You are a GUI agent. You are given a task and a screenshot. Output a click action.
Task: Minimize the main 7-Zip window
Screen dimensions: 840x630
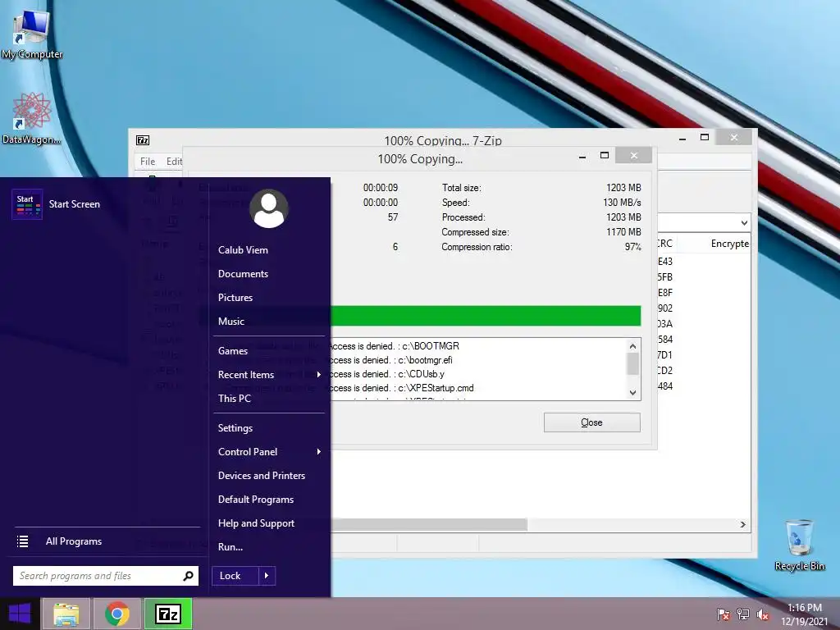[x=682, y=138]
